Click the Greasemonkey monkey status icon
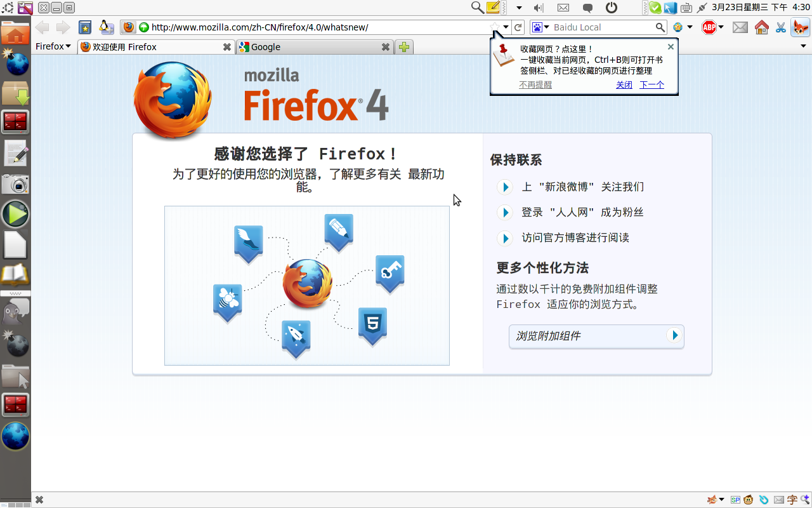 click(749, 500)
